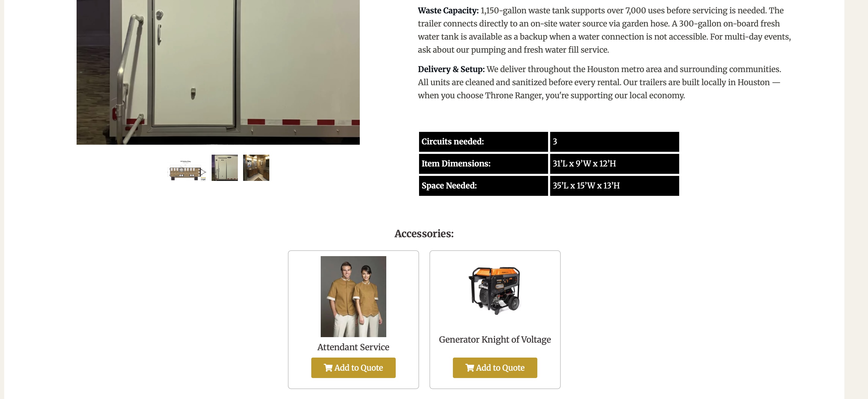868x399 pixels.
Task: Click the Accessories section heading
Action: tap(424, 234)
